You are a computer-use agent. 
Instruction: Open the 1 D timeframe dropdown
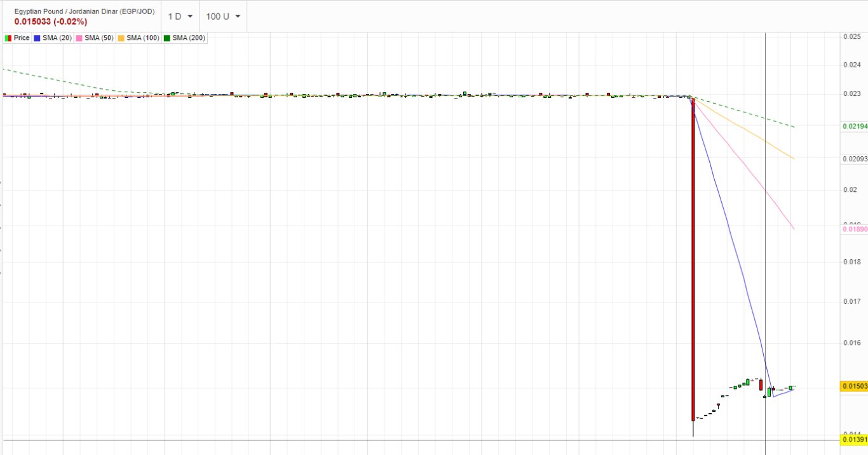tap(180, 17)
